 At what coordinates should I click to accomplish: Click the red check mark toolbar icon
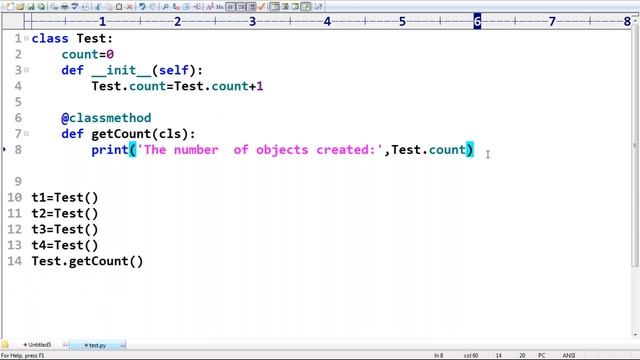pos(262,7)
